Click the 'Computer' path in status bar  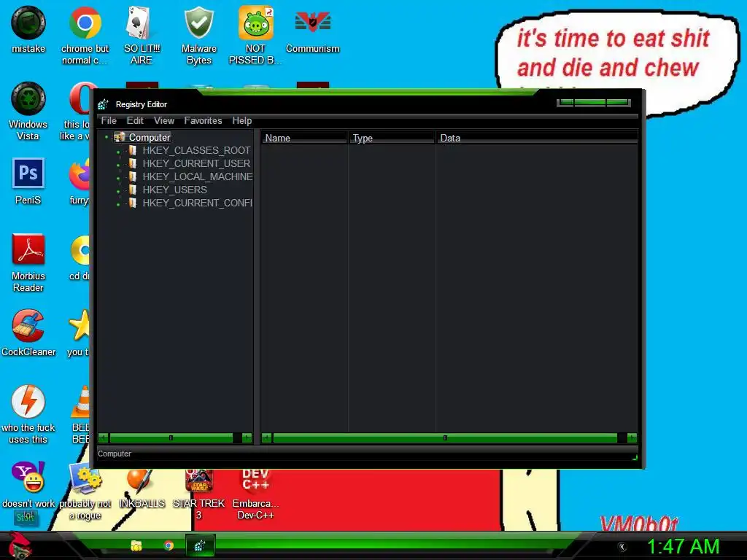[x=115, y=454]
